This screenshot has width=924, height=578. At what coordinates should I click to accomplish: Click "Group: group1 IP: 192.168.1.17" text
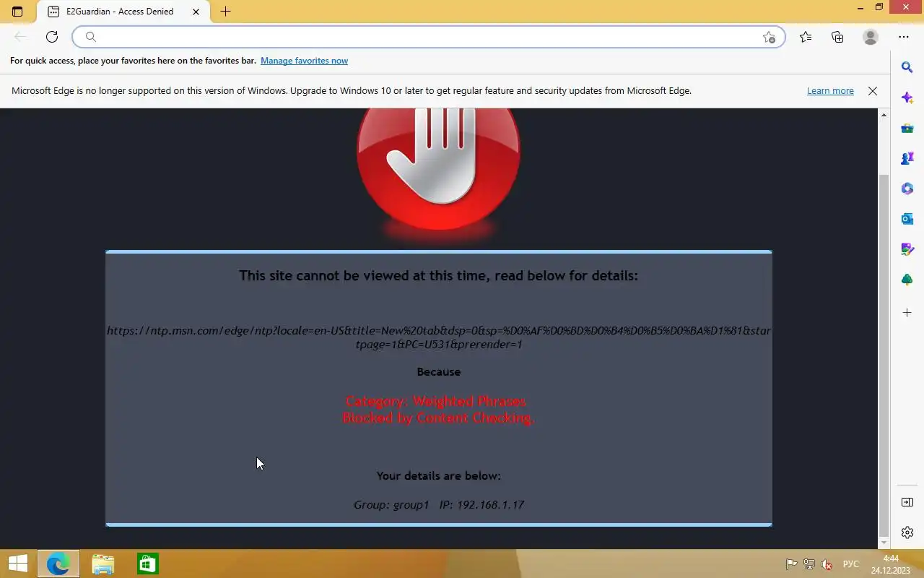click(439, 504)
